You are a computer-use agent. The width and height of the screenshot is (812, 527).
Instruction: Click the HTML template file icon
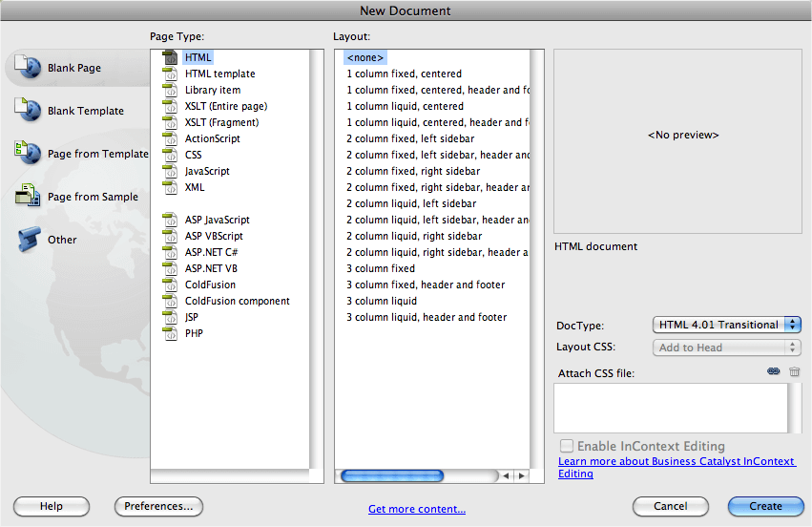pyautogui.click(x=171, y=74)
